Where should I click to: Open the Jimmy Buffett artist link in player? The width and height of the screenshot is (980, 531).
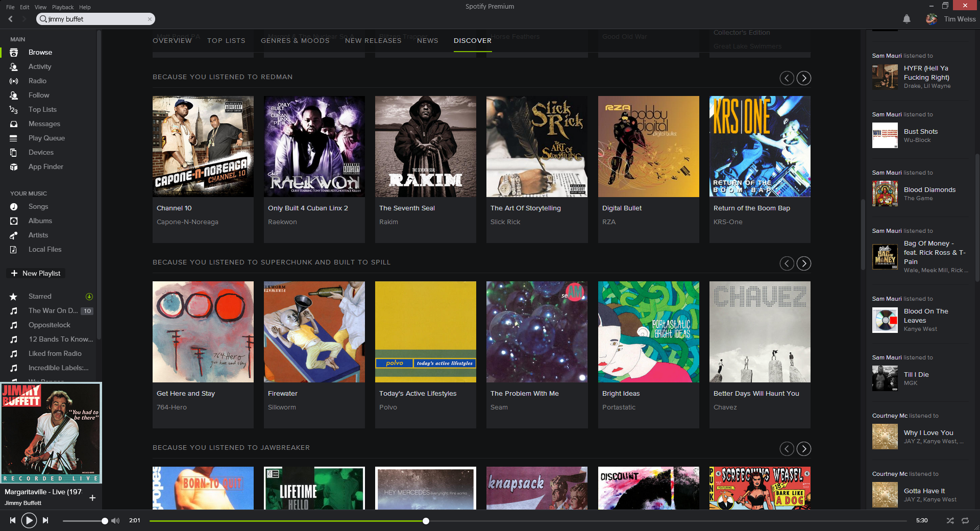click(23, 503)
